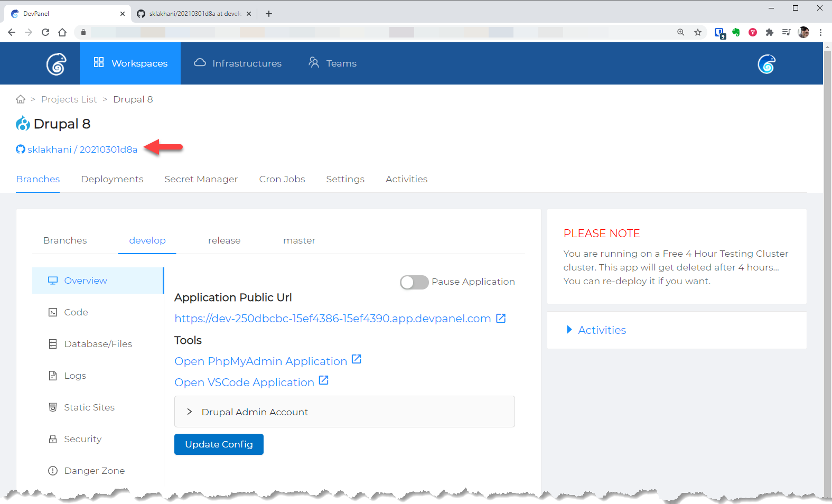The width and height of the screenshot is (832, 504).
Task: Bookmark this page with the star icon
Action: (698, 32)
